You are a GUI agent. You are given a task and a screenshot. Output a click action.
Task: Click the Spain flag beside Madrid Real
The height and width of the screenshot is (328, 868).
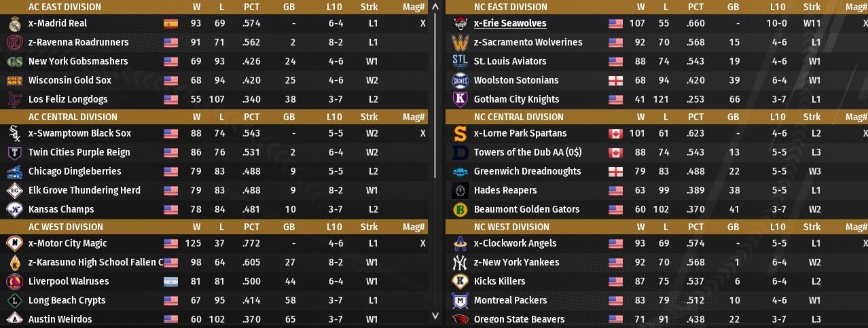point(170,24)
